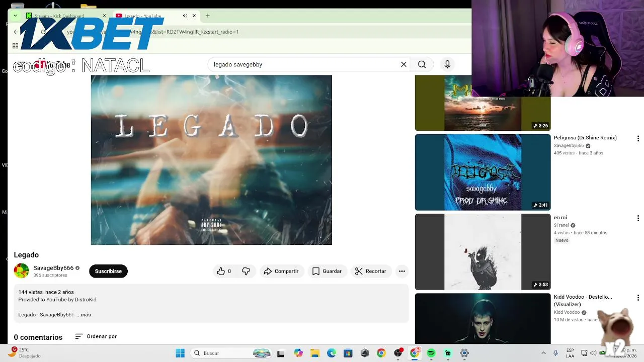The width and height of the screenshot is (644, 362).
Task: Open the Ordenar por sort menu
Action: 96,336
